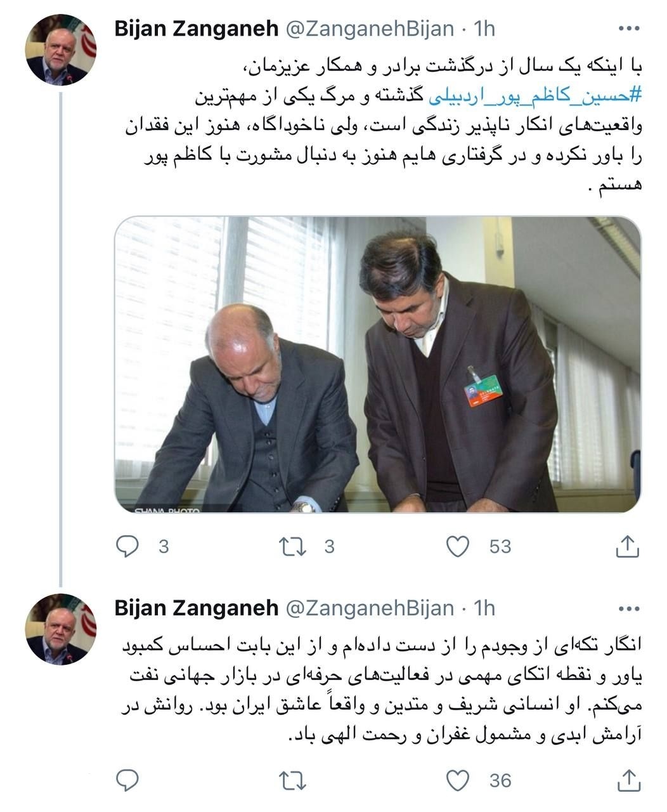The image size is (667, 812).
Task: Retweet the first tweet with photo
Action: pyautogui.click(x=292, y=546)
